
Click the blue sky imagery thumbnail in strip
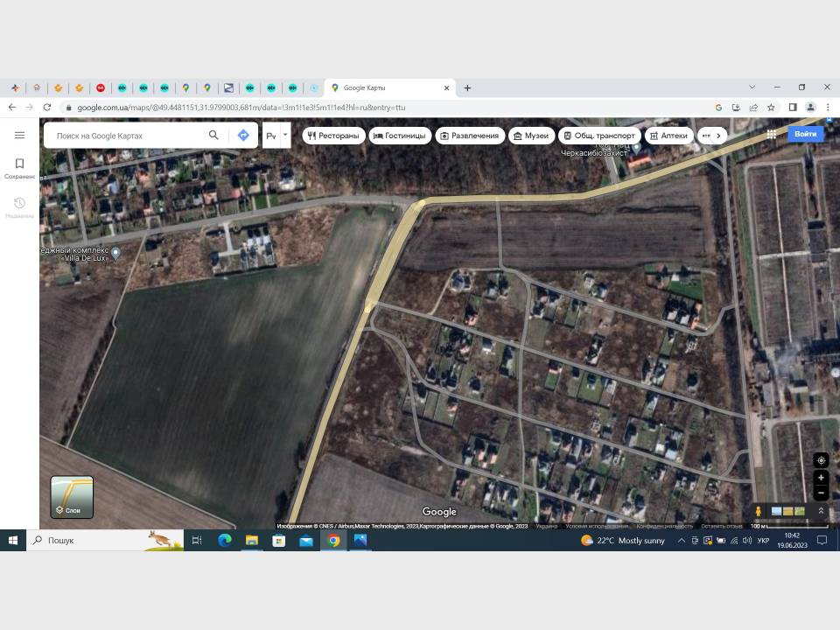tap(776, 511)
